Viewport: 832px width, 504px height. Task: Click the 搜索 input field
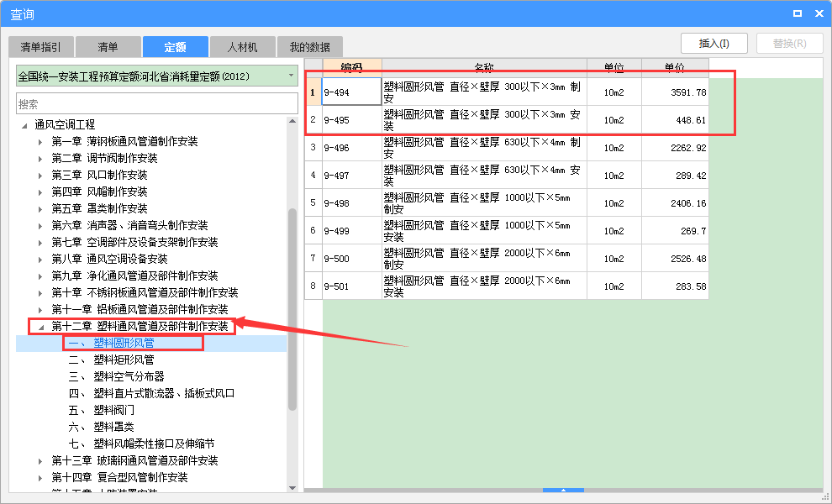pyautogui.click(x=157, y=104)
